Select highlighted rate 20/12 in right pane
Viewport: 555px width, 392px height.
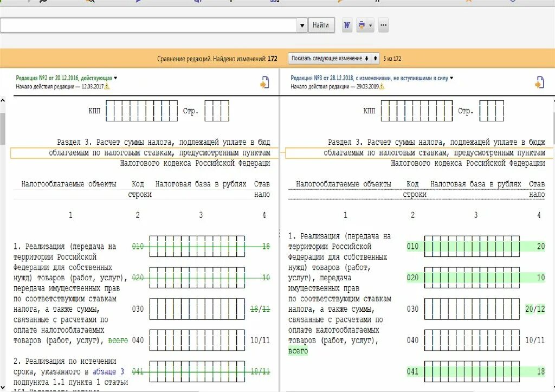(x=535, y=309)
